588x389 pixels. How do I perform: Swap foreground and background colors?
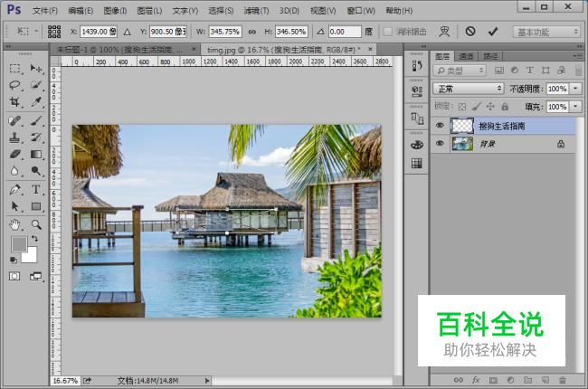(x=34, y=239)
